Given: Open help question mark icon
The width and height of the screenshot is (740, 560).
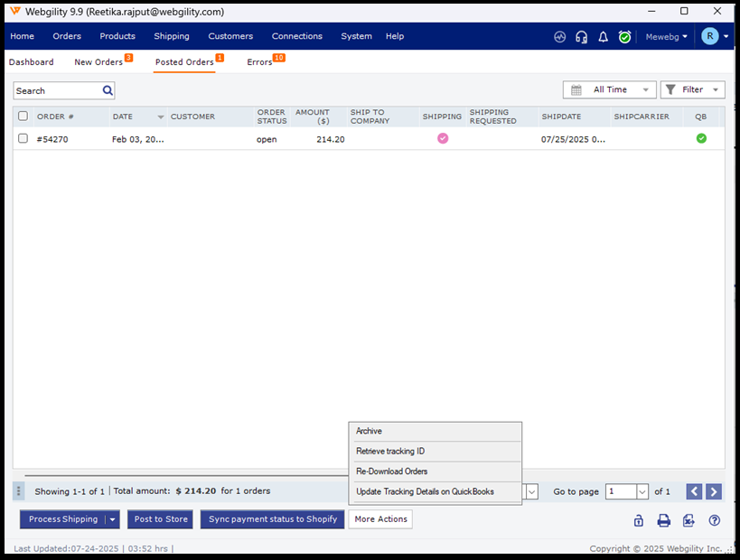Looking at the screenshot, I should (714, 520).
